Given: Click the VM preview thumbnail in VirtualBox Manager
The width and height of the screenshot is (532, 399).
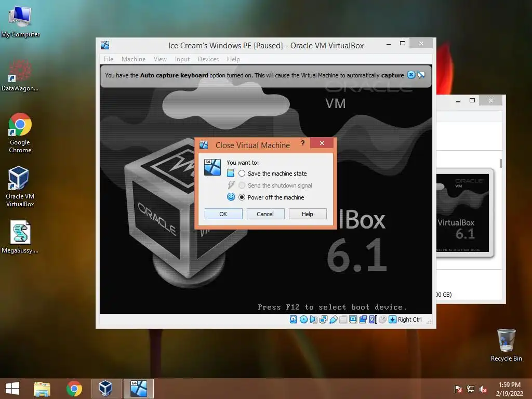Looking at the screenshot, I should click(x=463, y=212).
